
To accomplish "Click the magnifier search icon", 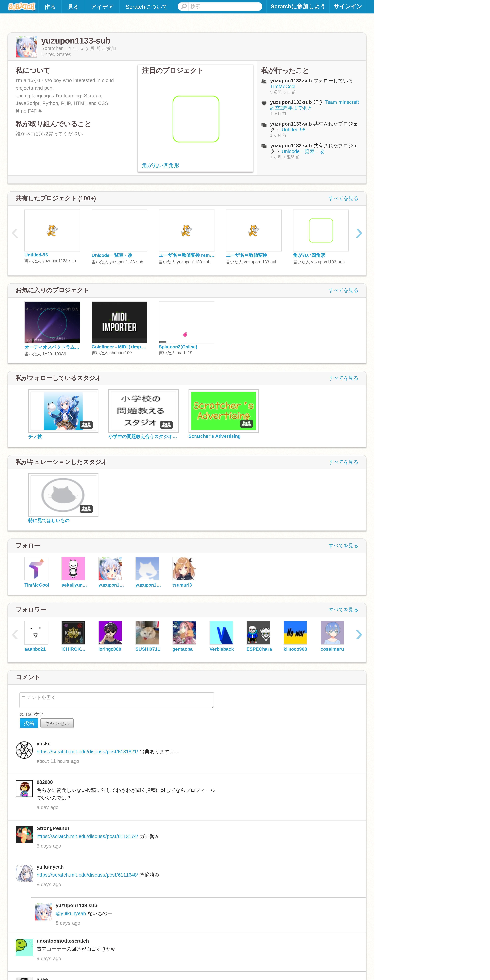I will (x=184, y=6).
